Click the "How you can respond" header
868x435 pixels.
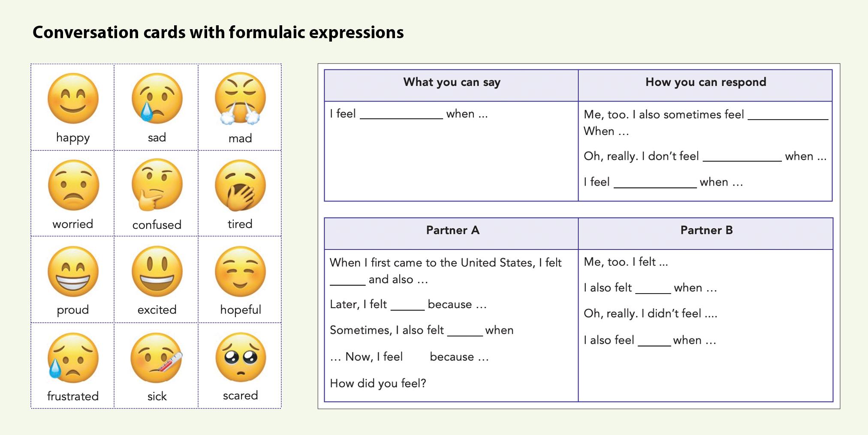click(x=706, y=82)
